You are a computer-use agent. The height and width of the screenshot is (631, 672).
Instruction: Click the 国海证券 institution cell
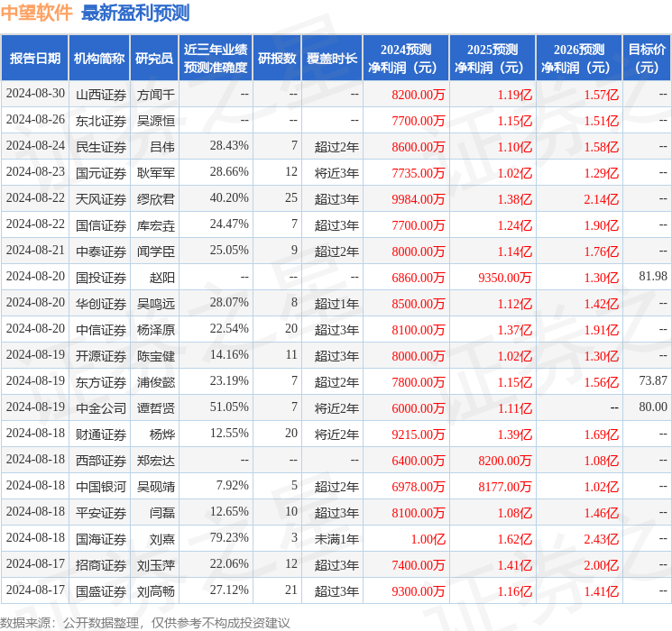point(101,539)
